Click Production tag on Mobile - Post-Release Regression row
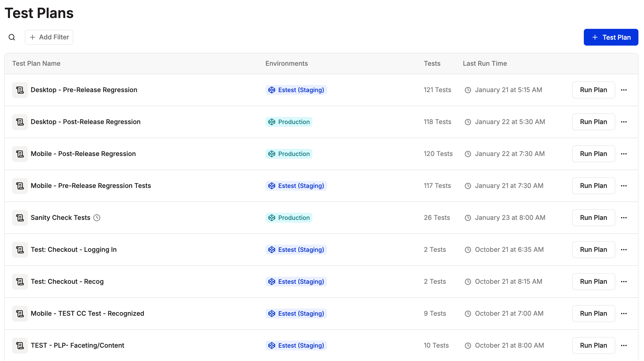644x361 pixels. (289, 154)
